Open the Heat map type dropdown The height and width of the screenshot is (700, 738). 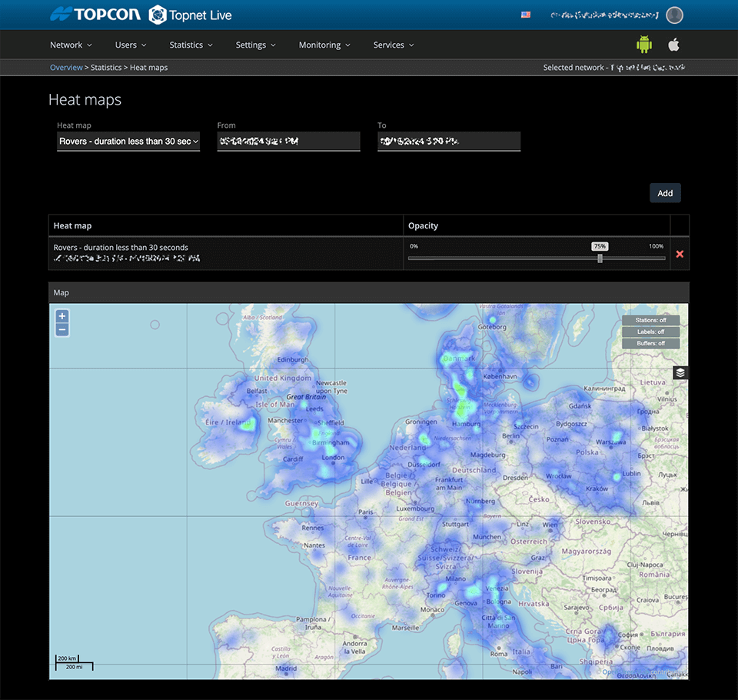click(128, 142)
